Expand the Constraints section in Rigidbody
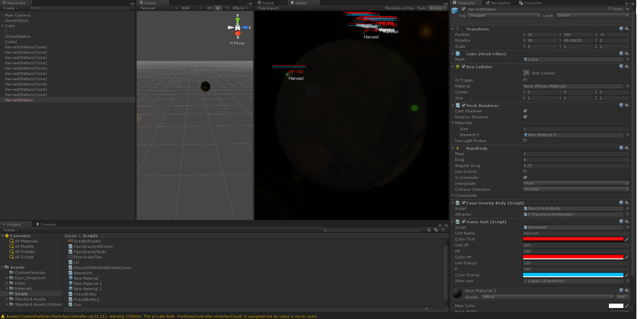Image resolution: width=644 pixels, height=319 pixels. click(453, 196)
